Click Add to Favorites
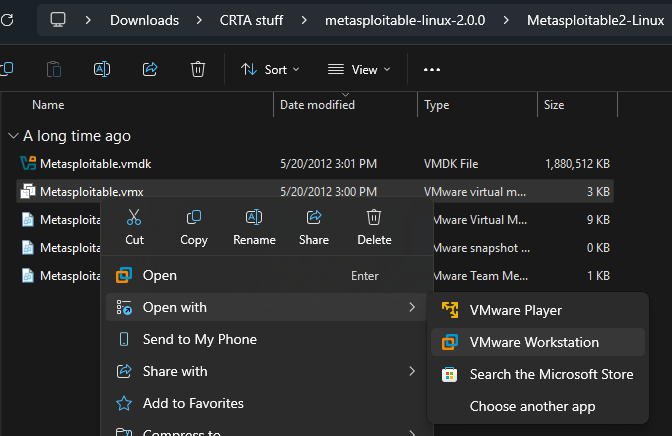The width and height of the screenshot is (672, 436). pyautogui.click(x=193, y=403)
